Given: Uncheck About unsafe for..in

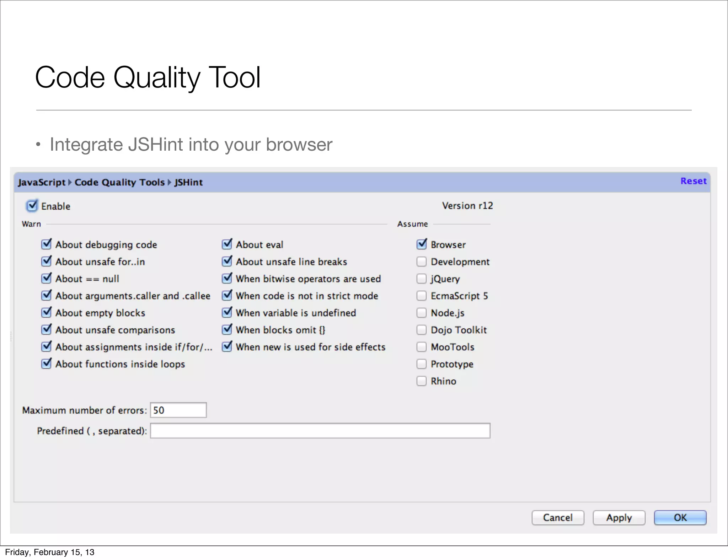Looking at the screenshot, I should click(x=47, y=261).
